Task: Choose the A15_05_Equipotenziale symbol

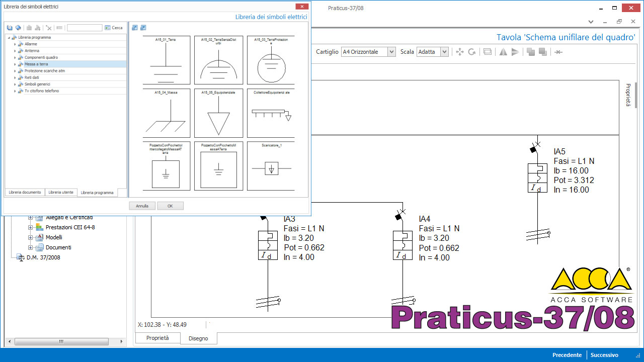Action: [218, 113]
